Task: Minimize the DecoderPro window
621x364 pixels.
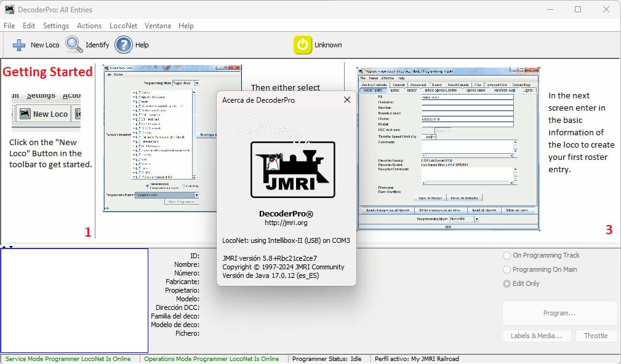Action: pos(550,9)
